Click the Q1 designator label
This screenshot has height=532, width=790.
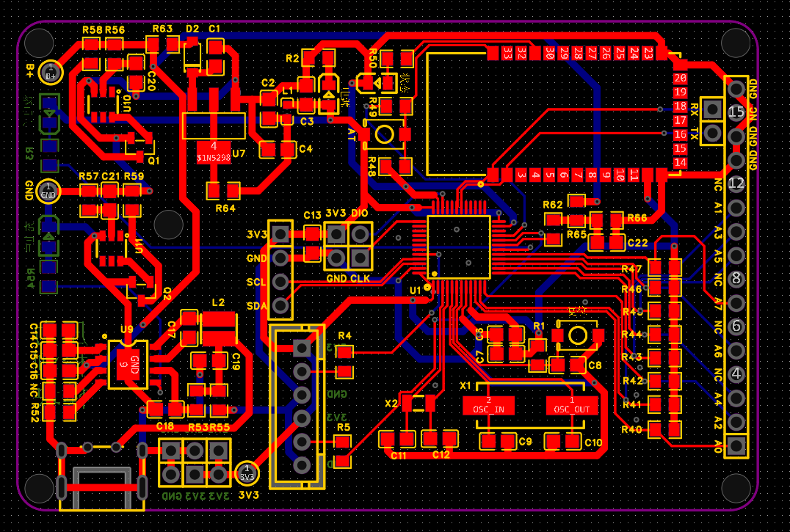point(153,161)
